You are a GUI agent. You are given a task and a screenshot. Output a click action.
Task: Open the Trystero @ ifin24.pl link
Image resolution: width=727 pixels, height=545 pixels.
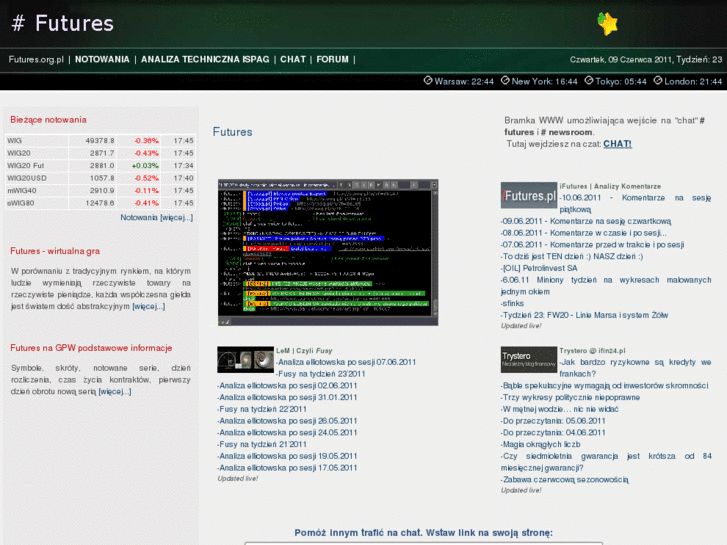tap(592, 351)
